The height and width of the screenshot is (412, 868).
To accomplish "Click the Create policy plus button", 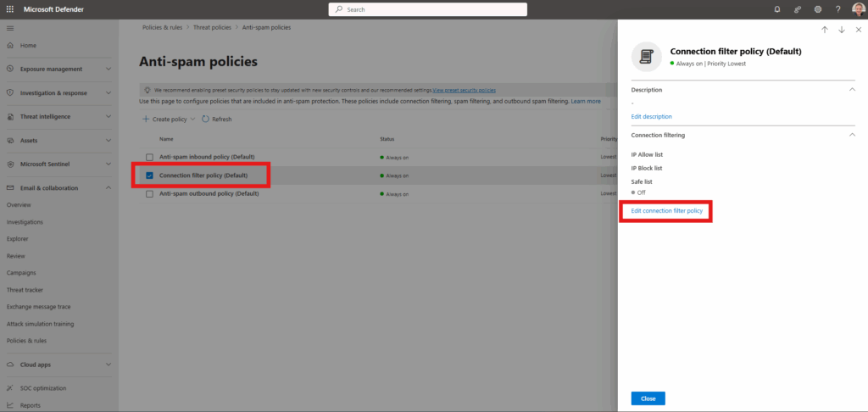I will [x=169, y=119].
